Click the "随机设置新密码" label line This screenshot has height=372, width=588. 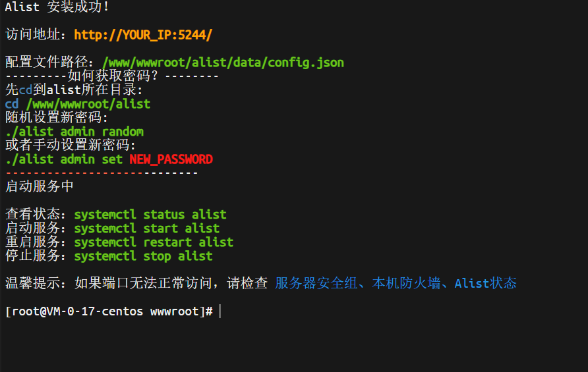tap(56, 118)
